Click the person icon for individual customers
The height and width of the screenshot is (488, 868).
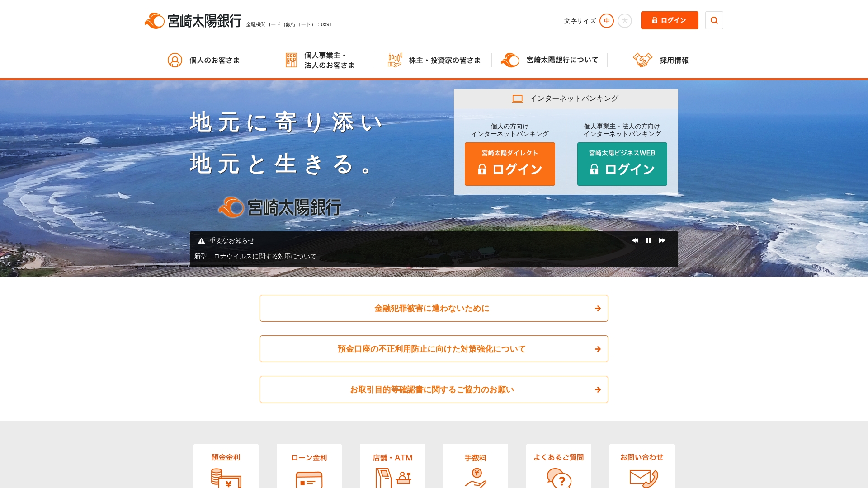(175, 60)
